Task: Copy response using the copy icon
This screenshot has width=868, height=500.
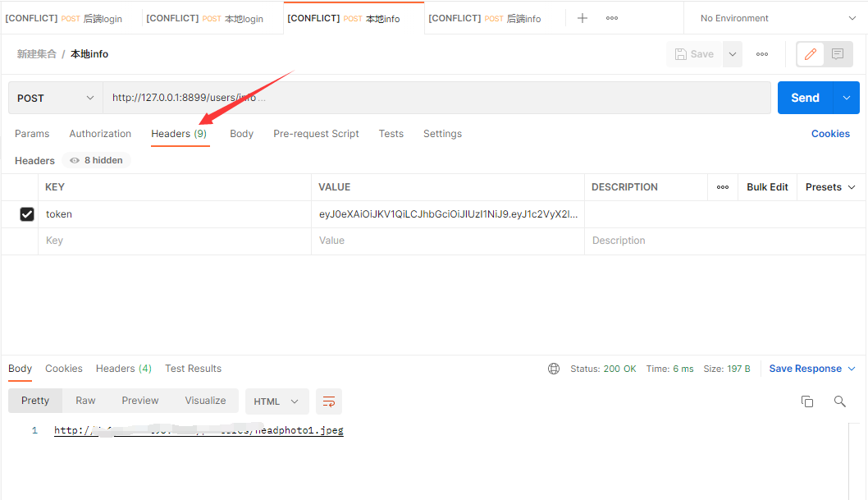Action: point(807,401)
